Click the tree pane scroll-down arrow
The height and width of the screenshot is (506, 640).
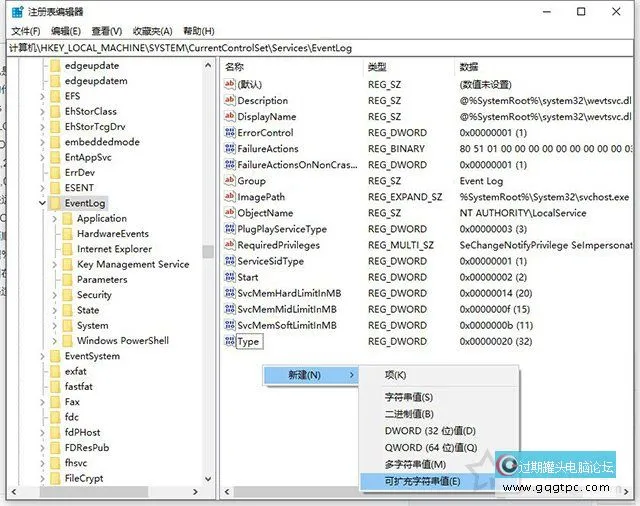pyautogui.click(x=208, y=479)
